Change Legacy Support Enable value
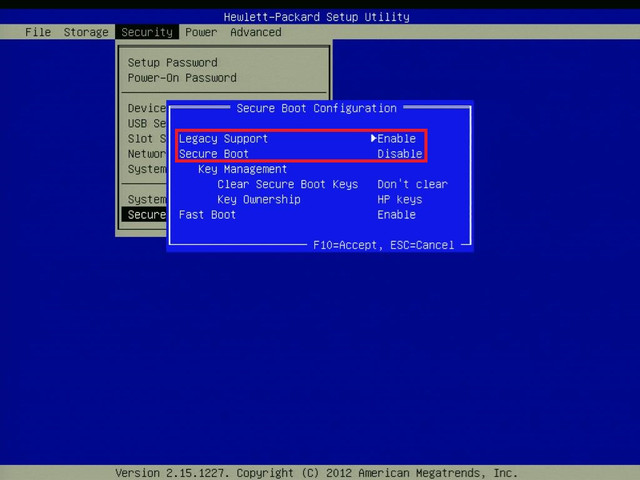 [x=396, y=139]
